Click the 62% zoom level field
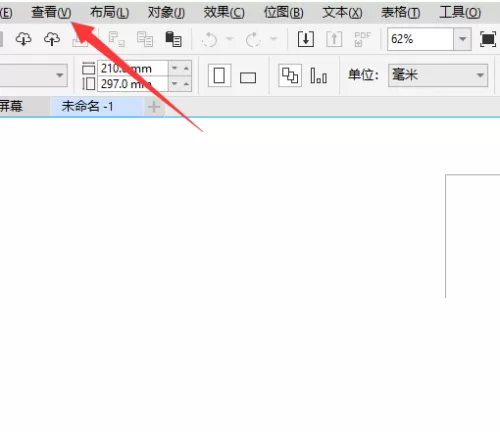 [x=420, y=39]
